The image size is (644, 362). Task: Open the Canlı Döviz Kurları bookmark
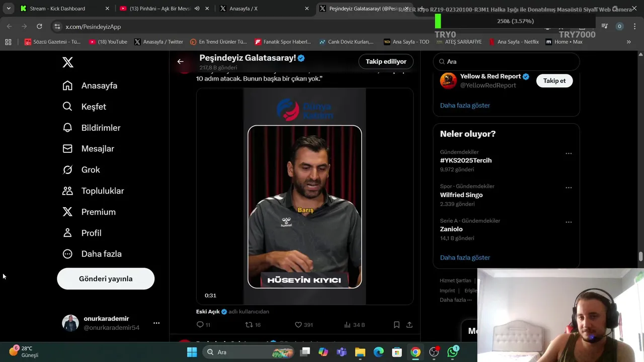(346, 42)
